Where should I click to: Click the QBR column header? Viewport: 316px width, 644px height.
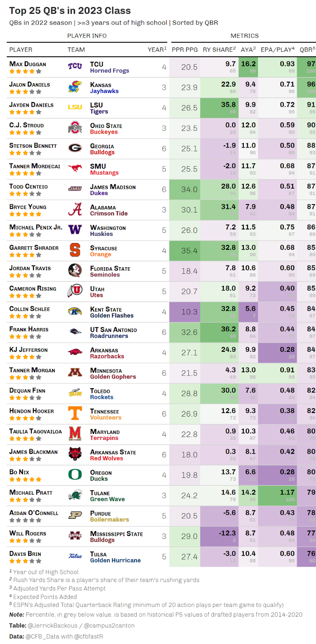tap(308, 50)
